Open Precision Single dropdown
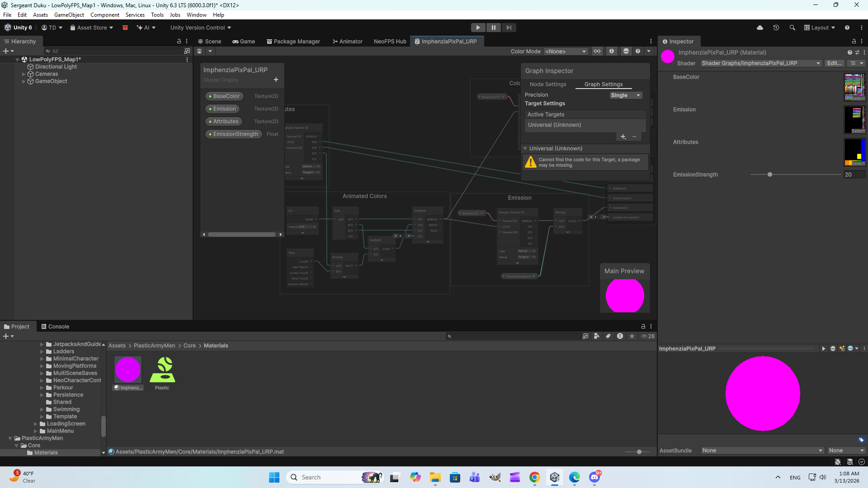868x488 pixels. coord(626,95)
